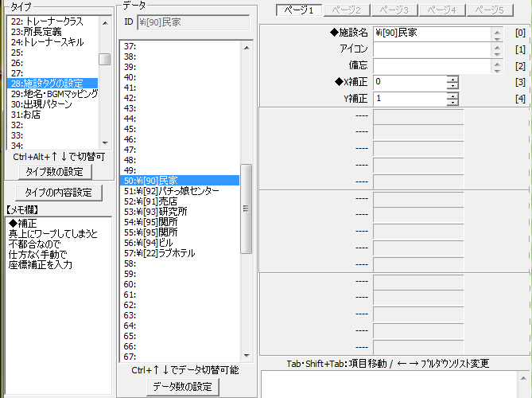Select type 23:所長定義
Viewport: 532px width, 398px height.
(x=52, y=32)
